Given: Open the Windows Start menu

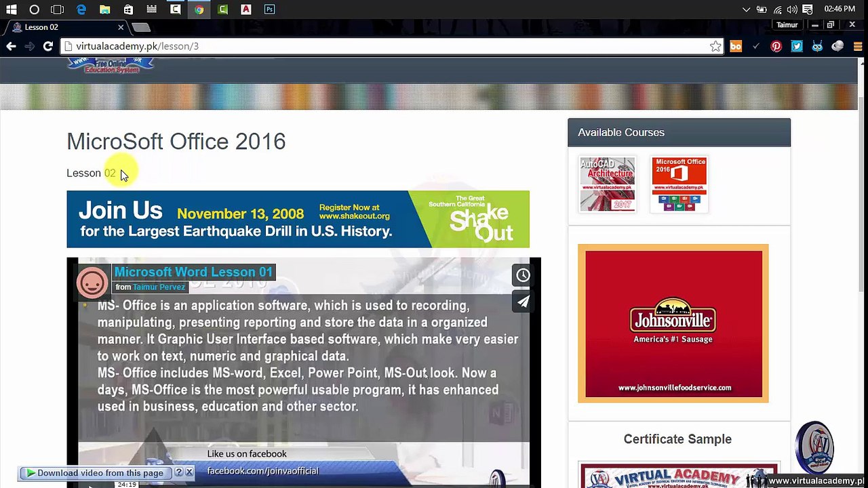Looking at the screenshot, I should 12,9.
